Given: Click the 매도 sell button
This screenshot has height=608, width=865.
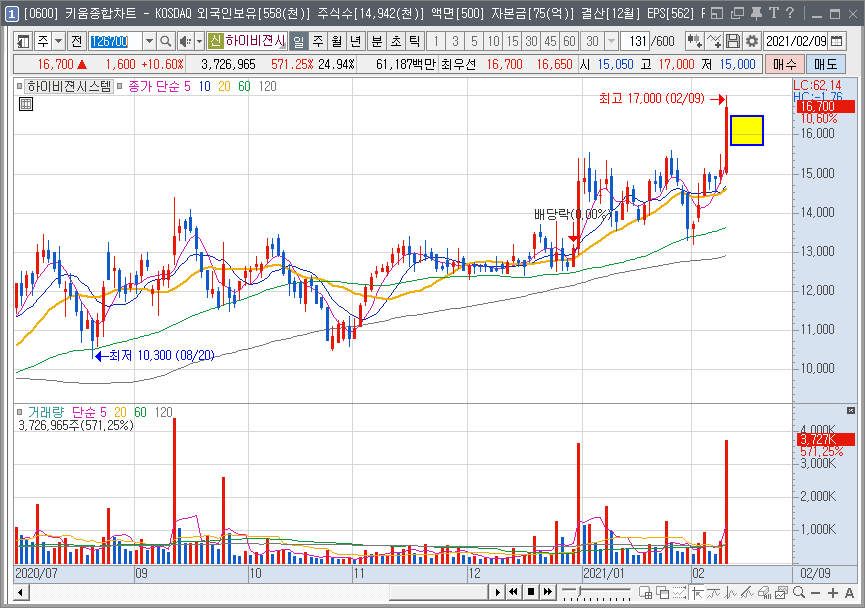Looking at the screenshot, I should tap(825, 65).
